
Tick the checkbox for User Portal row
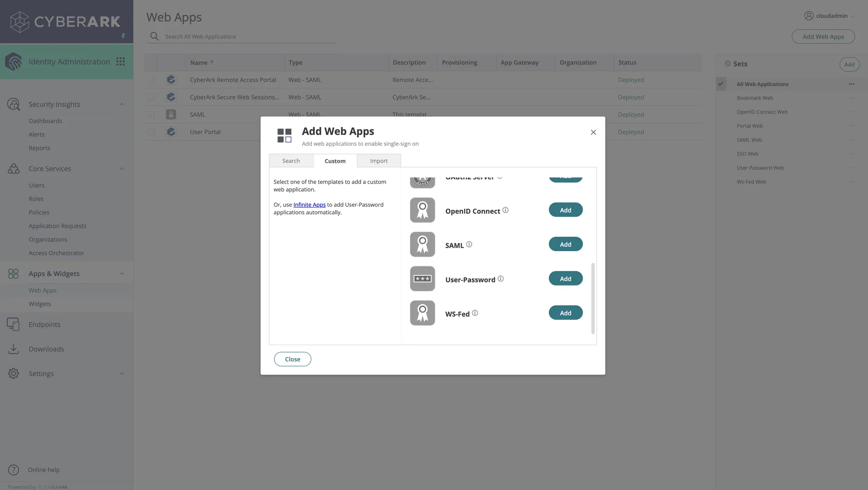[151, 132]
